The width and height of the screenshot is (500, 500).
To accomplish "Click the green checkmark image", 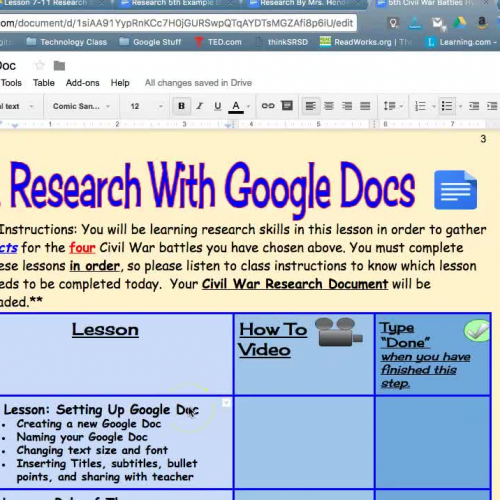I will [477, 330].
